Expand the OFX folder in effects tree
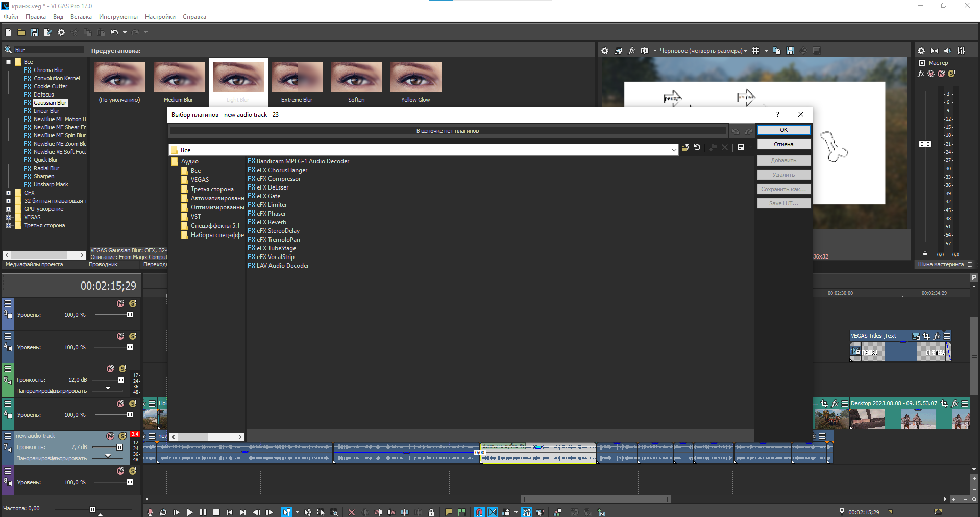The width and height of the screenshot is (980, 517). point(8,193)
